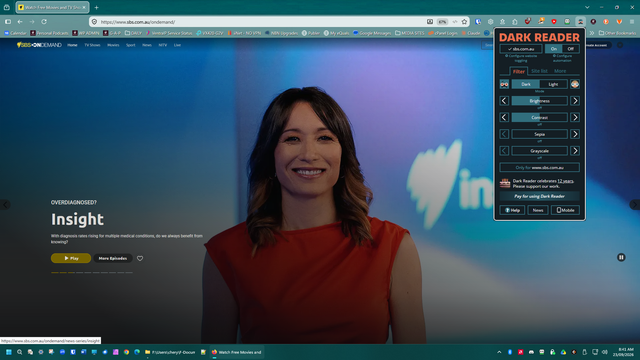The width and height of the screenshot is (640, 360).
Task: Play the Insight episode
Action: tap(71, 258)
